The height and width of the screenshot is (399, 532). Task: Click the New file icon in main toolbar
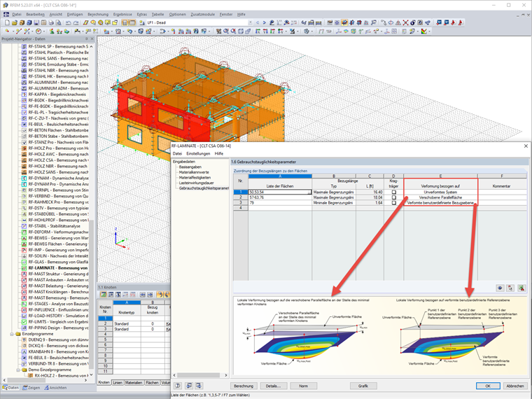click(7, 22)
